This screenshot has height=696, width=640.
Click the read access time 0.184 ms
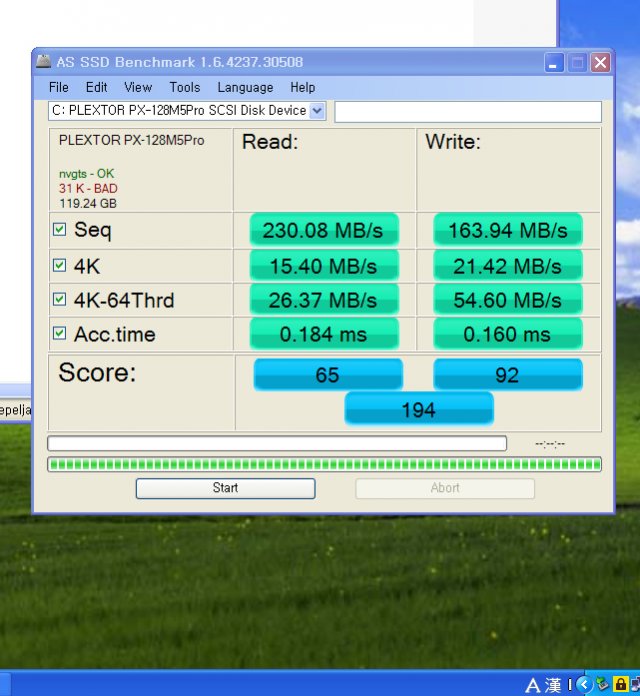(324, 334)
